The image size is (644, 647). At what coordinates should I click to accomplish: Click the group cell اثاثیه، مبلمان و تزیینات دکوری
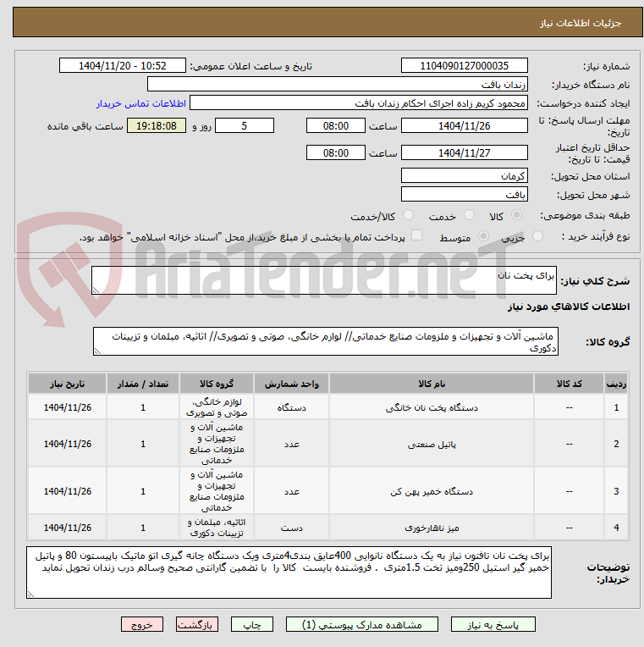217,528
